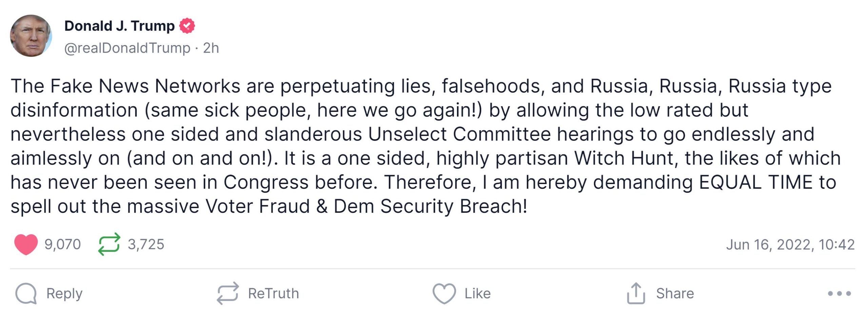
Task: Click the Reply speech bubble icon
Action: click(x=26, y=293)
